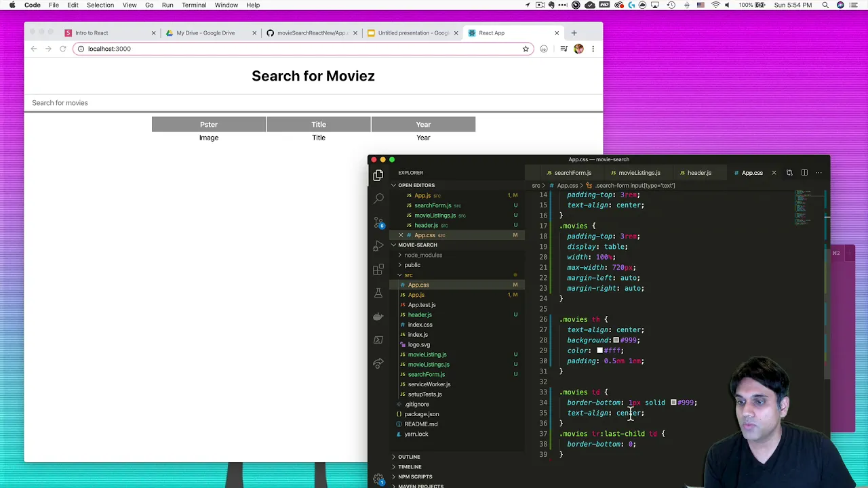Image resolution: width=868 pixels, height=488 pixels.
Task: Open Siri from the menu bar
Action: click(841, 5)
